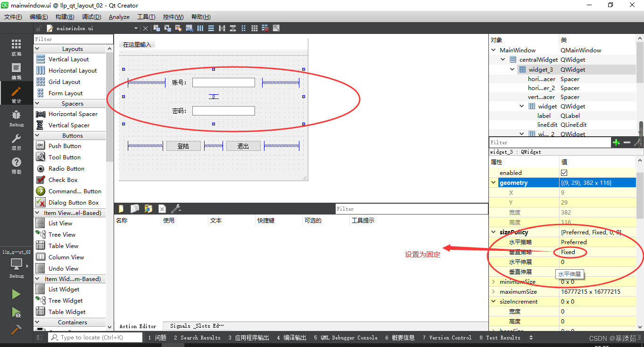
Task: Open the 编辑 (Edit) mode in sidebar
Action: pos(17,72)
